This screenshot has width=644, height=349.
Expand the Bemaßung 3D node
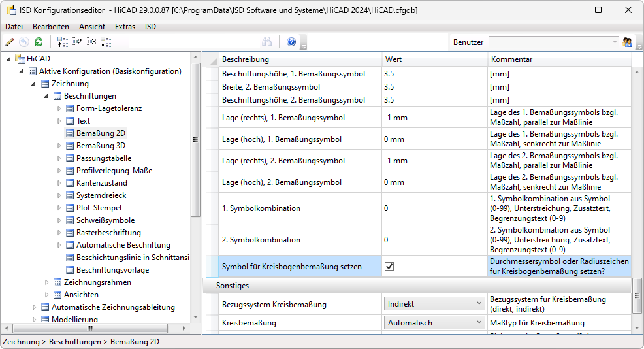(x=59, y=146)
